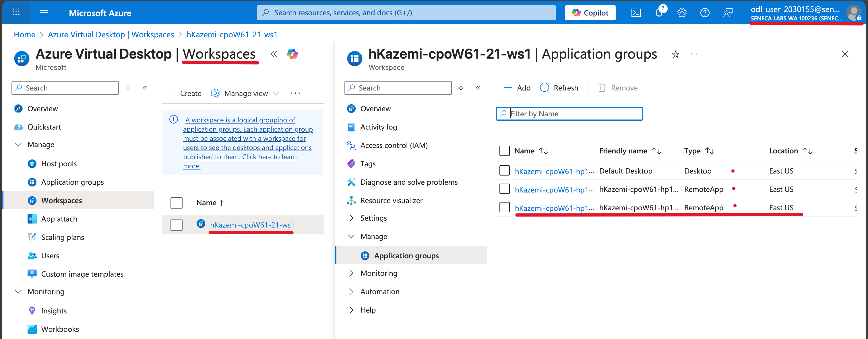Collapse the Monitoring section in left menu
Viewport: 868px width, 339px height.
click(x=19, y=291)
